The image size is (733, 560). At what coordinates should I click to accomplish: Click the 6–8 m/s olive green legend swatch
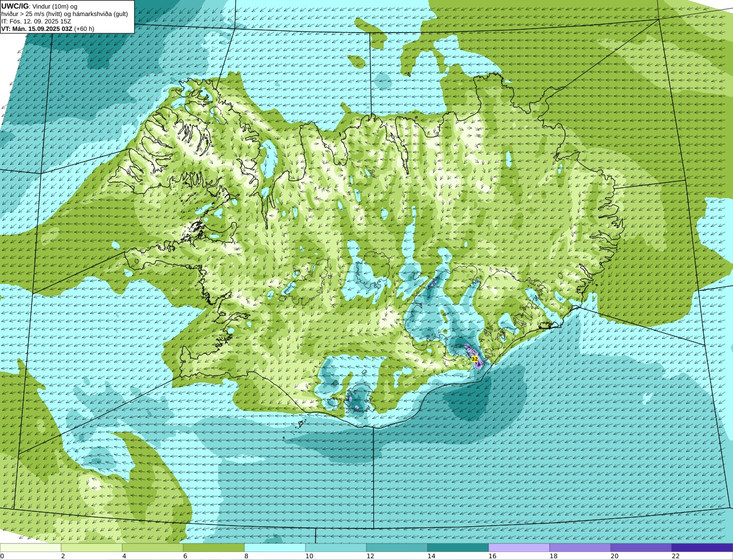click(x=214, y=547)
